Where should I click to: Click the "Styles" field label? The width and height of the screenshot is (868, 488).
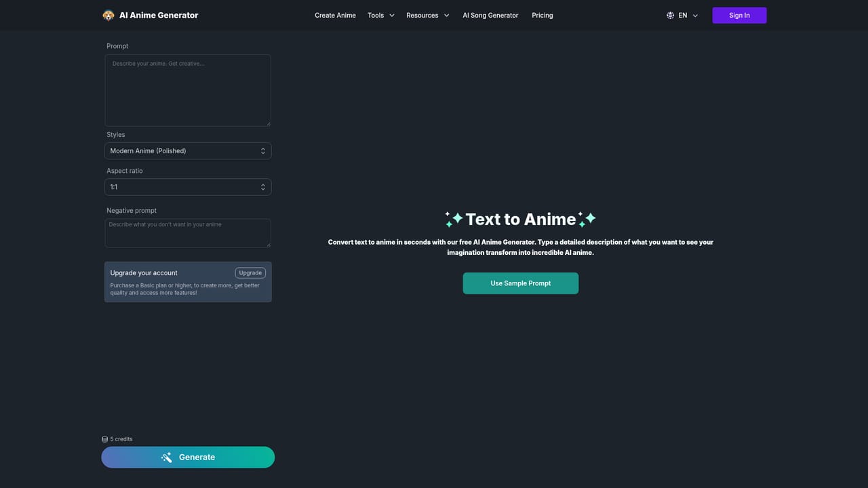(x=116, y=135)
